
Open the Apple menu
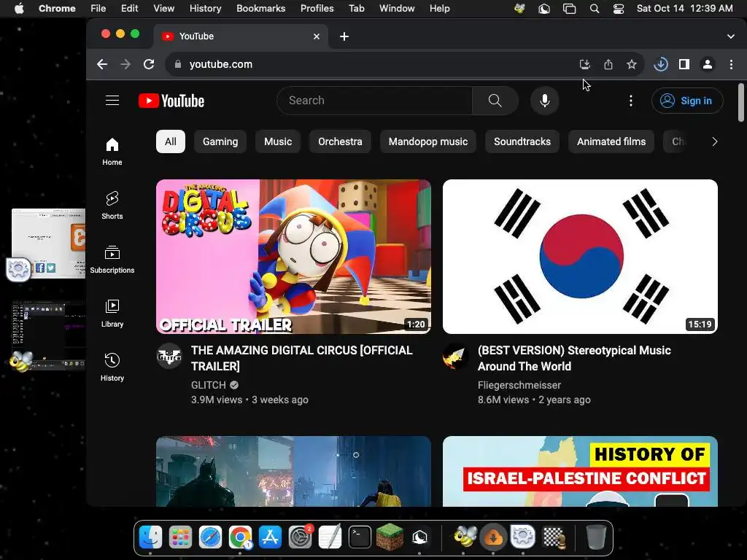pyautogui.click(x=19, y=8)
